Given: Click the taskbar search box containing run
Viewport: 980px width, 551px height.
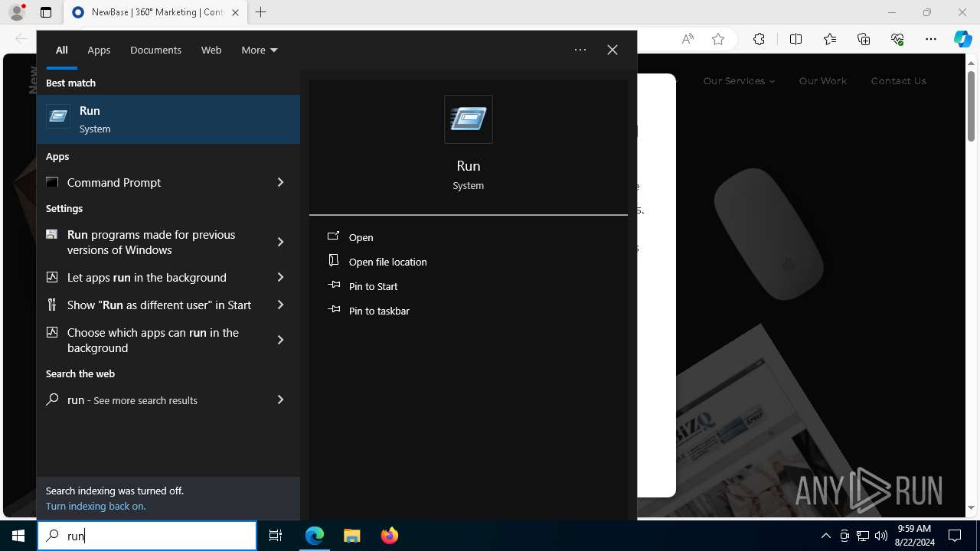Looking at the screenshot, I should click(x=147, y=536).
